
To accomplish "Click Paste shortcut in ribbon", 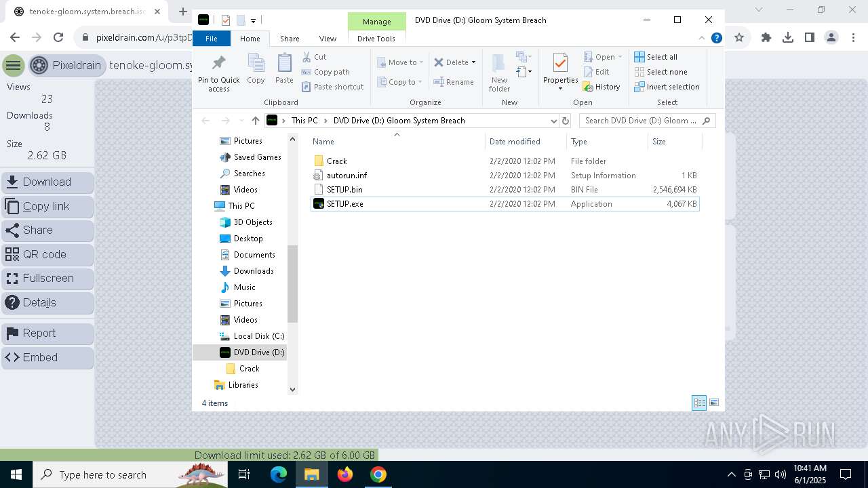I will (x=332, y=87).
